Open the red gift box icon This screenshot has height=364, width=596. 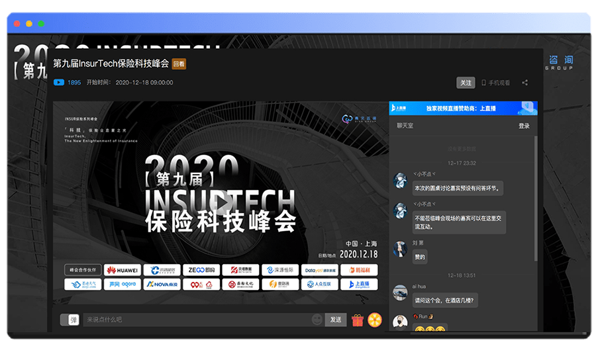(358, 320)
